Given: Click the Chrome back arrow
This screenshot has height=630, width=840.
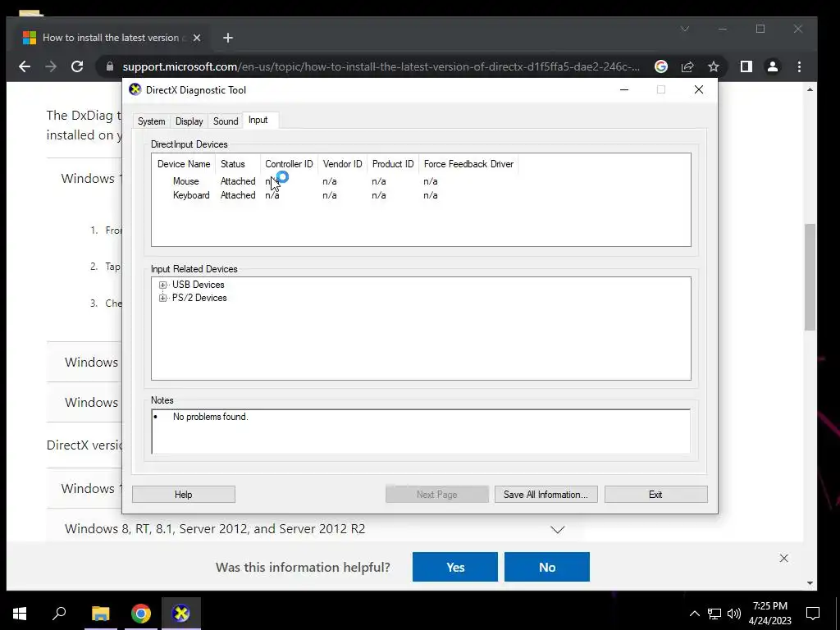Looking at the screenshot, I should pyautogui.click(x=25, y=66).
